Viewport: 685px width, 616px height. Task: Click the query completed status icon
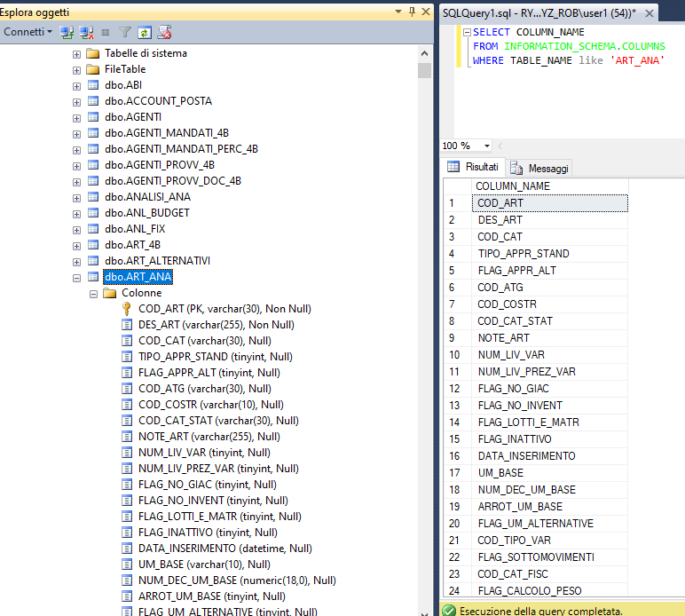449,611
